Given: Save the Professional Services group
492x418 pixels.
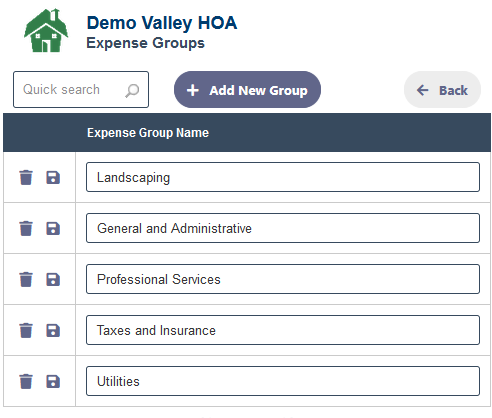Looking at the screenshot, I should tap(53, 280).
